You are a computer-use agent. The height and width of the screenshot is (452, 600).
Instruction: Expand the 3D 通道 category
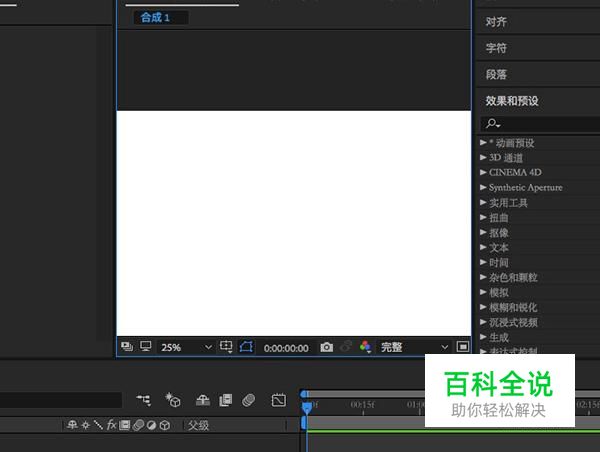[x=483, y=157]
